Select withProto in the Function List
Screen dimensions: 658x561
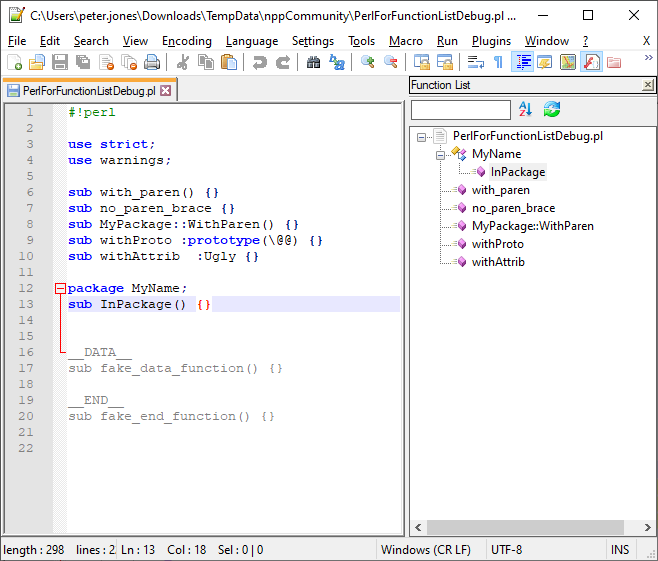(498, 244)
